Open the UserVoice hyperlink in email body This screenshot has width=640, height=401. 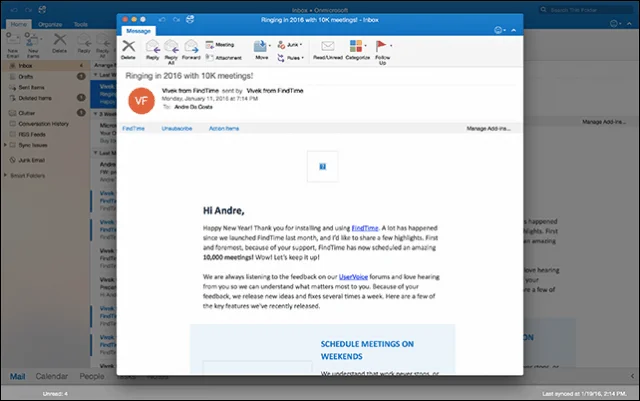click(x=353, y=277)
